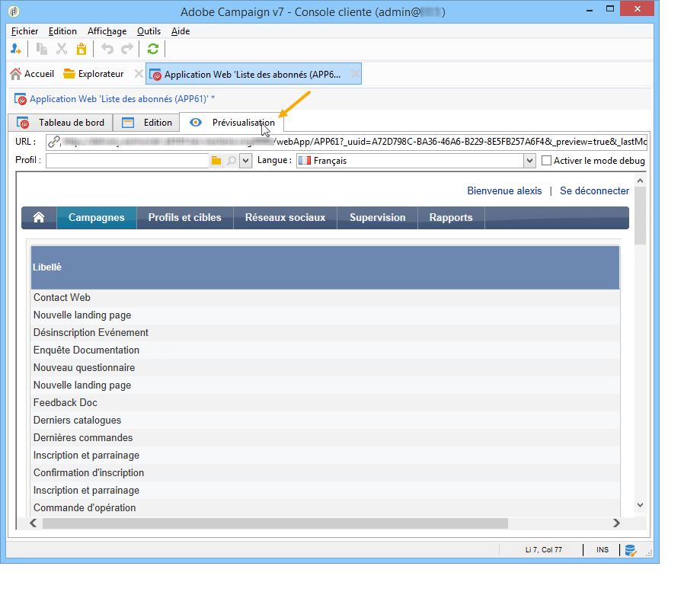The height and width of the screenshot is (595, 700).
Task: Open Profils et cibles navigation item
Action: click(185, 217)
